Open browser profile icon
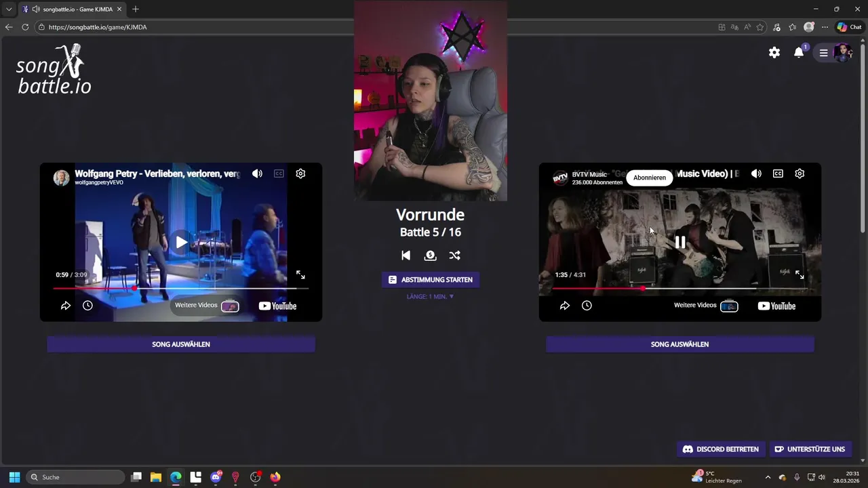The width and height of the screenshot is (868, 488). [x=808, y=27]
